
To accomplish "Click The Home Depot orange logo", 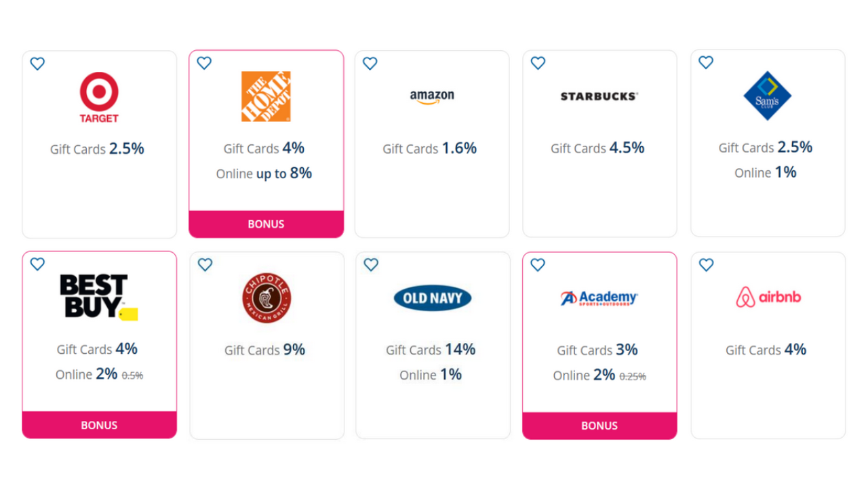I will coord(266,97).
